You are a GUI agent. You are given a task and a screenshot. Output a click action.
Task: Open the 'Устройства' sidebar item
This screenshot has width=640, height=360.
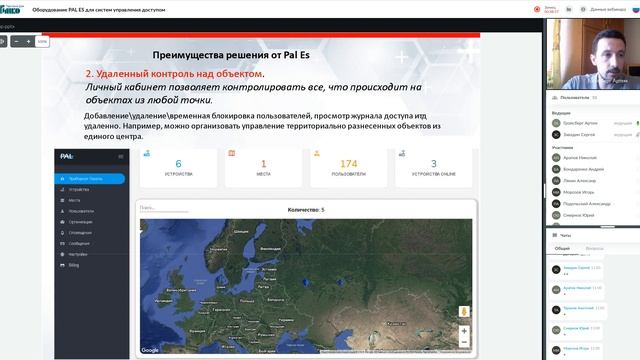79,190
